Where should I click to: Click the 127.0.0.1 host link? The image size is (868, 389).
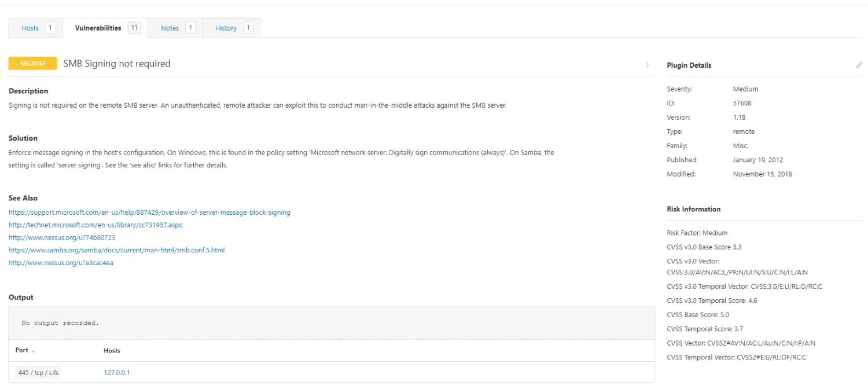tap(116, 372)
